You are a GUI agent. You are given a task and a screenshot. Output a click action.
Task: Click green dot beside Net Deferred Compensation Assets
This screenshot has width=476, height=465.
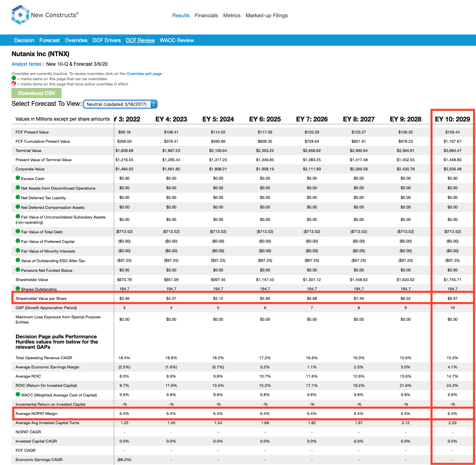coord(18,207)
